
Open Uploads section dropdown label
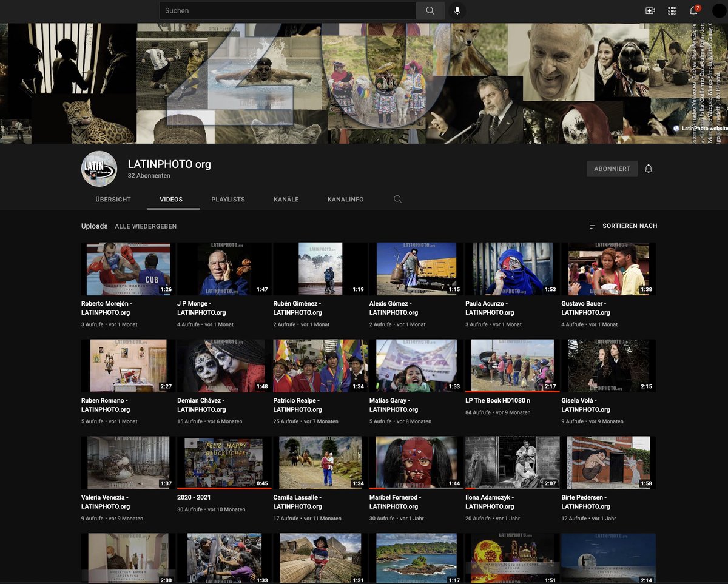point(94,226)
